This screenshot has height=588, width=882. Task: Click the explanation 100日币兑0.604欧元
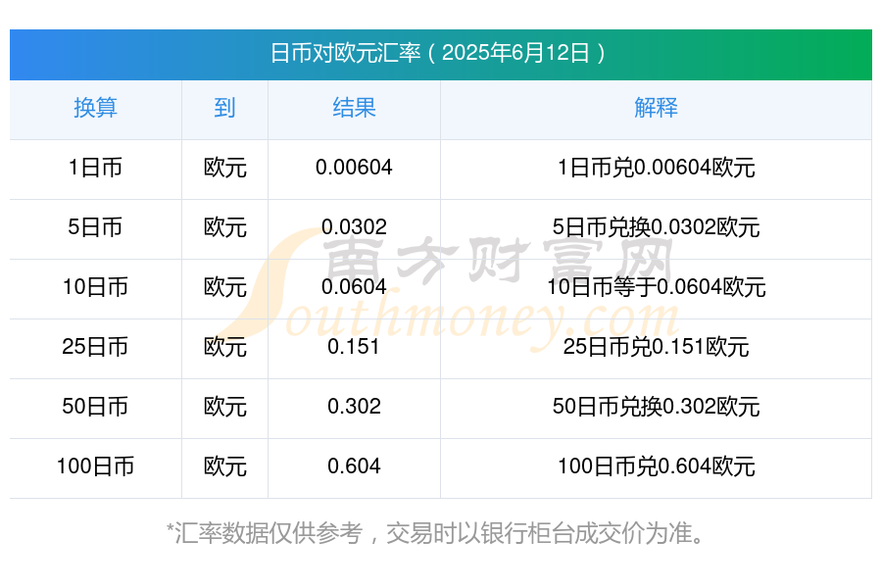point(656,466)
